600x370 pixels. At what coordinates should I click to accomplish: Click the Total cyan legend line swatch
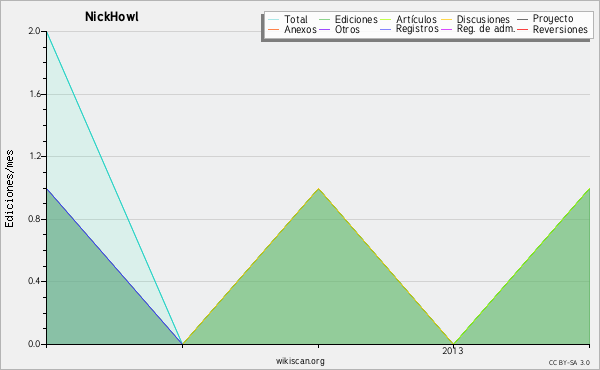pyautogui.click(x=274, y=19)
